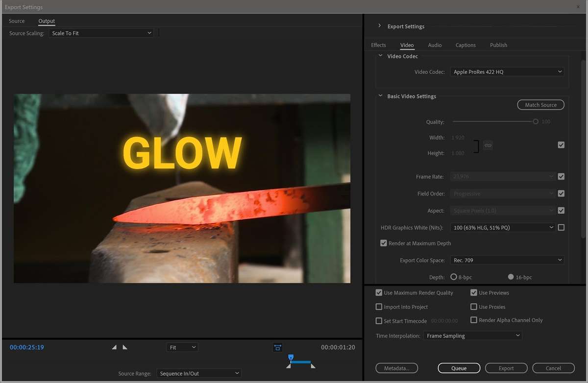The width and height of the screenshot is (588, 383).
Task: Change Source Range from Sequence In/Out
Action: coord(198,373)
